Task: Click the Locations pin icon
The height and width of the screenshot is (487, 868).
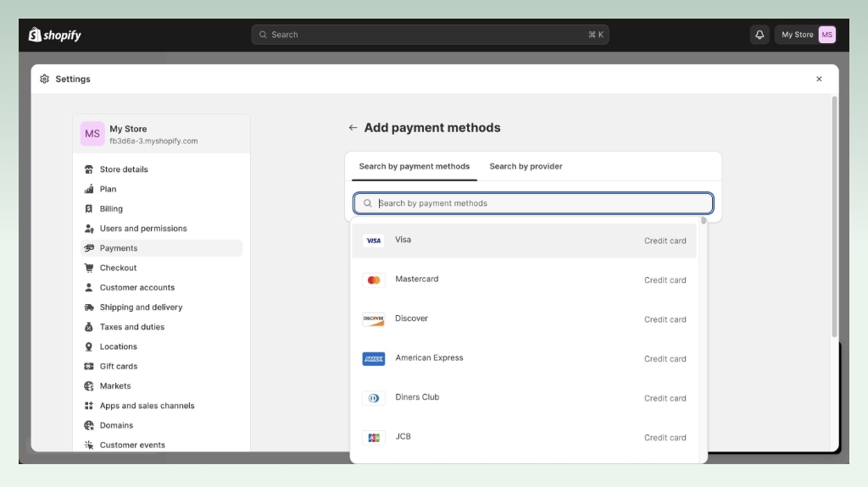Action: point(88,346)
